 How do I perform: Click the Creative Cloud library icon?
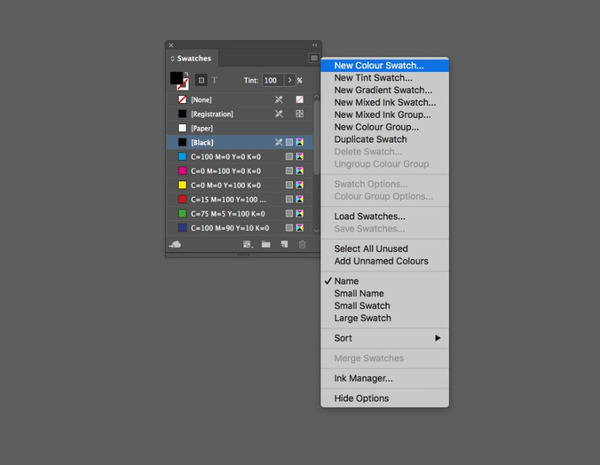tap(176, 244)
